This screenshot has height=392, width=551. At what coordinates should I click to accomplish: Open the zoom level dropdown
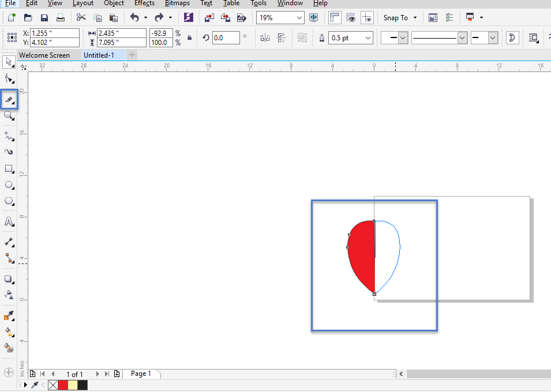pos(301,17)
